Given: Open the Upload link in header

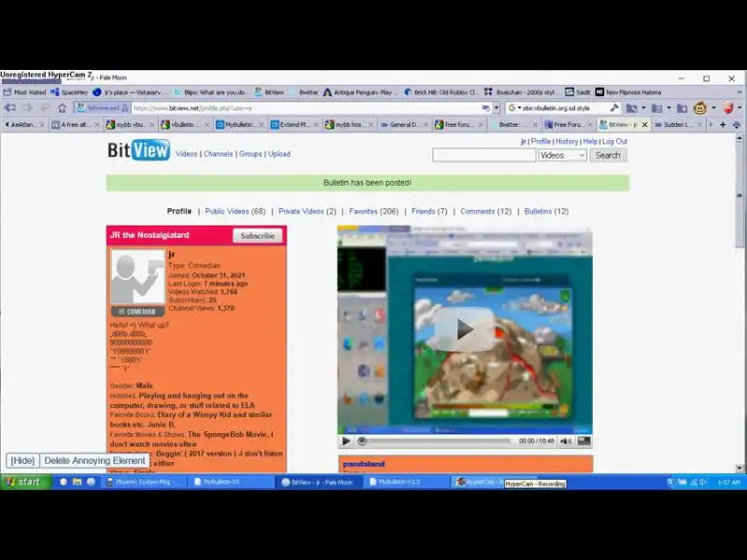Looking at the screenshot, I should tap(279, 154).
